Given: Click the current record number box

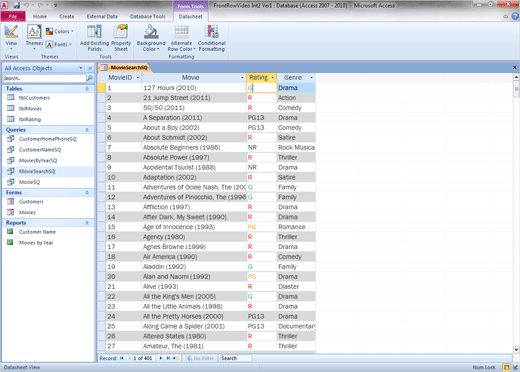Looking at the screenshot, I should pyautogui.click(x=144, y=358).
